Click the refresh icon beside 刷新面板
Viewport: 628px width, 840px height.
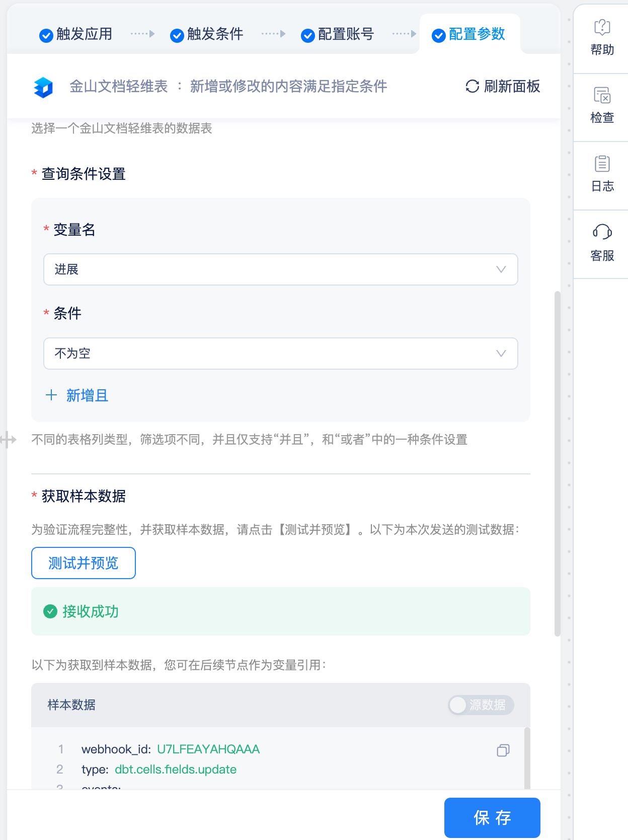tap(472, 87)
